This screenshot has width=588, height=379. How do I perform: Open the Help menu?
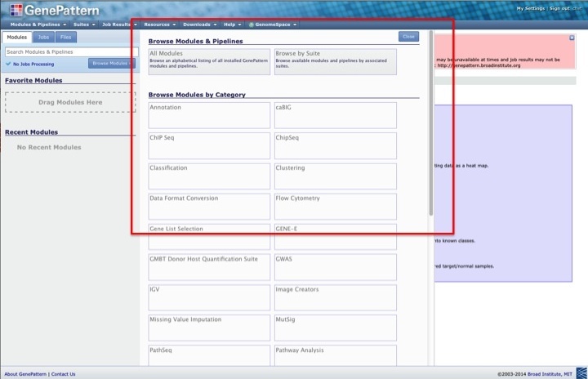[x=233, y=25]
